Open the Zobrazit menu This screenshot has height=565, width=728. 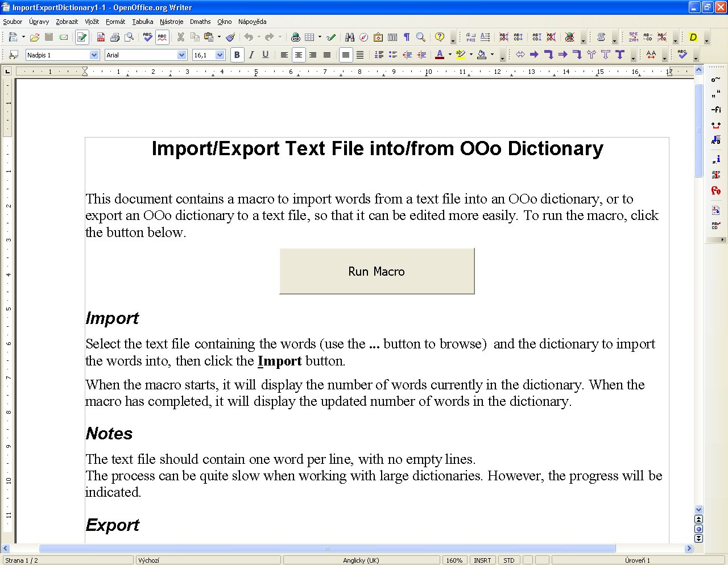[x=67, y=22]
